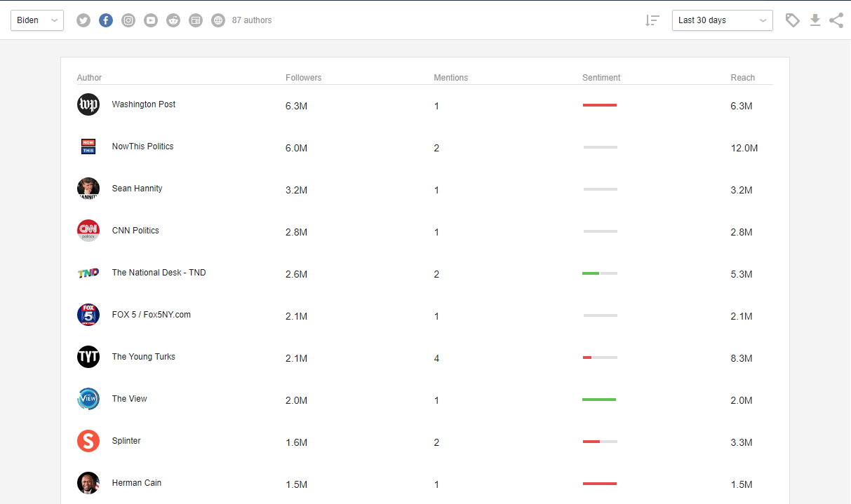Click Sean Hannity's profile picture
This screenshot has height=504, width=851.
tap(88, 189)
